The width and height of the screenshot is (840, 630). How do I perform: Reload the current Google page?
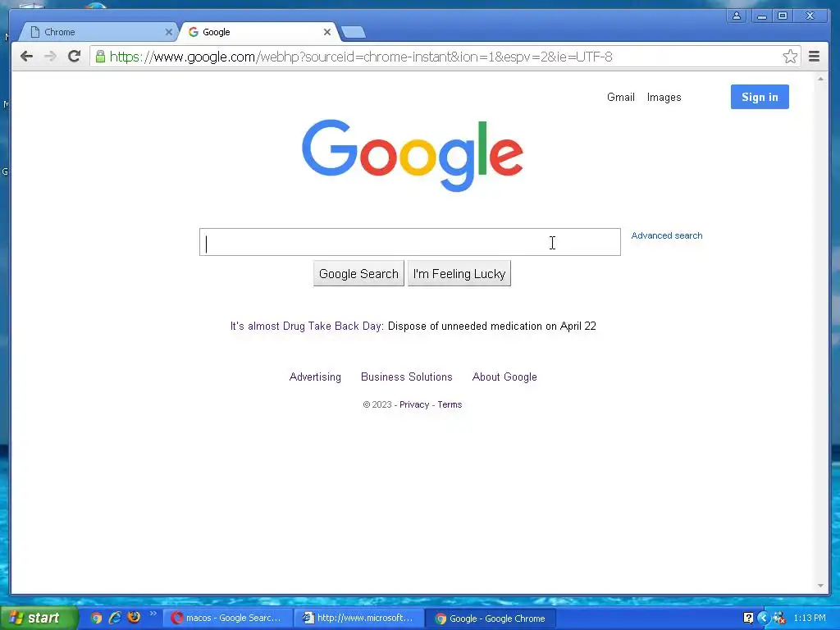point(74,57)
